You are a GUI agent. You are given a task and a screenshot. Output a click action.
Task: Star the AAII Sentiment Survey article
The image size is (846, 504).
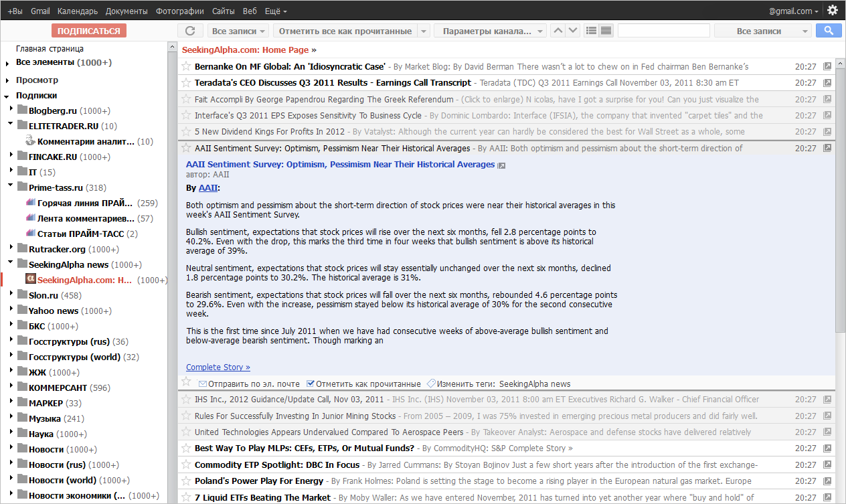[185, 148]
